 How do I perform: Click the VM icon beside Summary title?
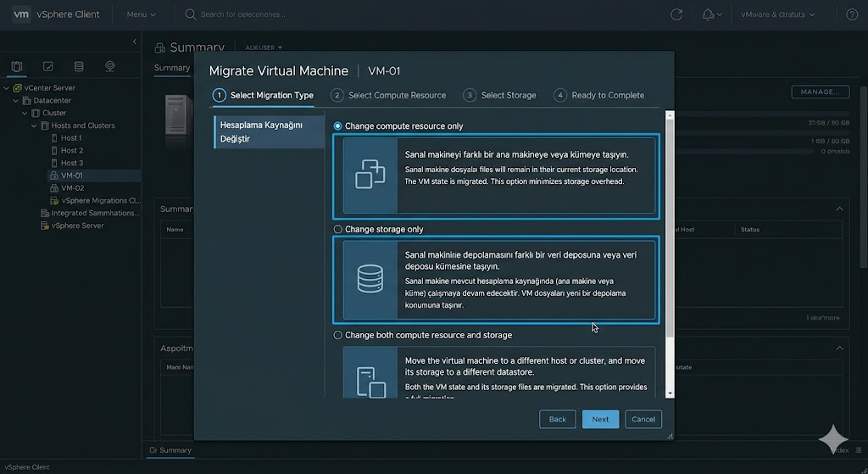tap(160, 48)
